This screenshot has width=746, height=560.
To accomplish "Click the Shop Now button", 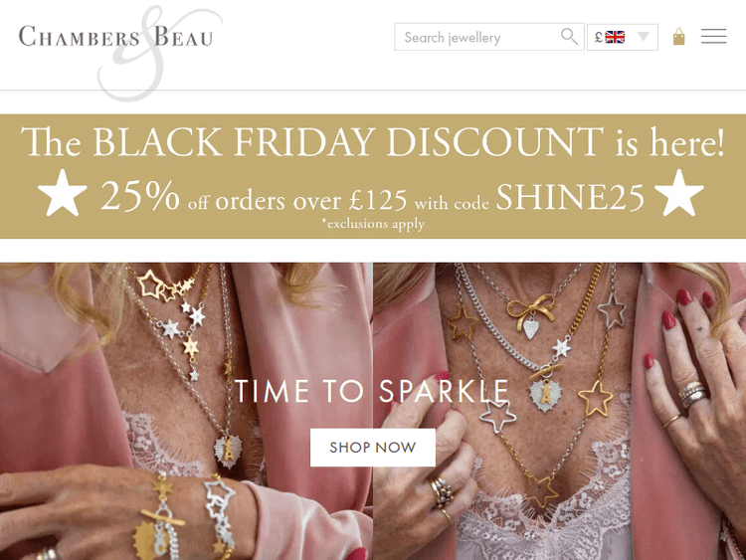I will pos(373,448).
